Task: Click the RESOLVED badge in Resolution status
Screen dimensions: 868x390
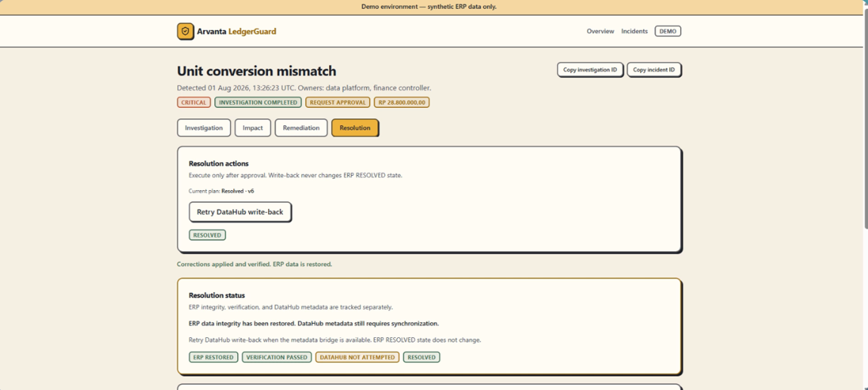Action: click(421, 358)
